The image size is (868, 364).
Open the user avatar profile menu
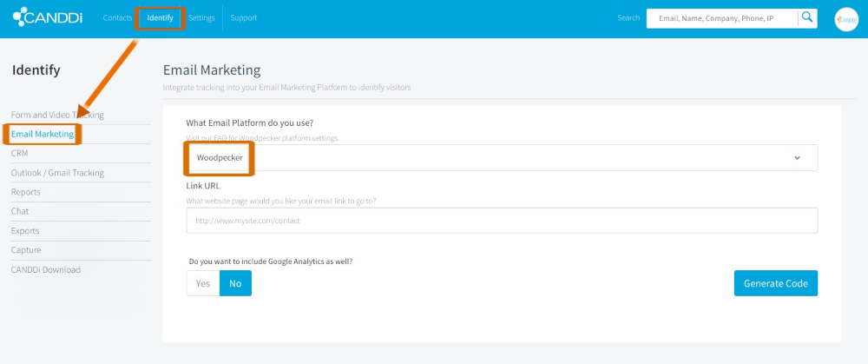point(845,19)
